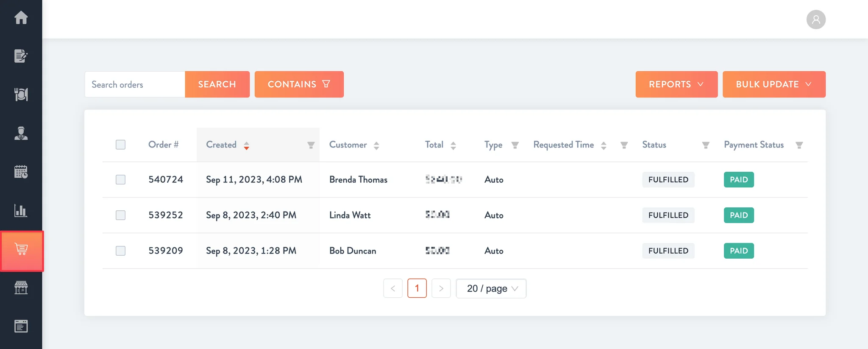Click FULFILLED badge for Bob Duncan order

tap(668, 251)
